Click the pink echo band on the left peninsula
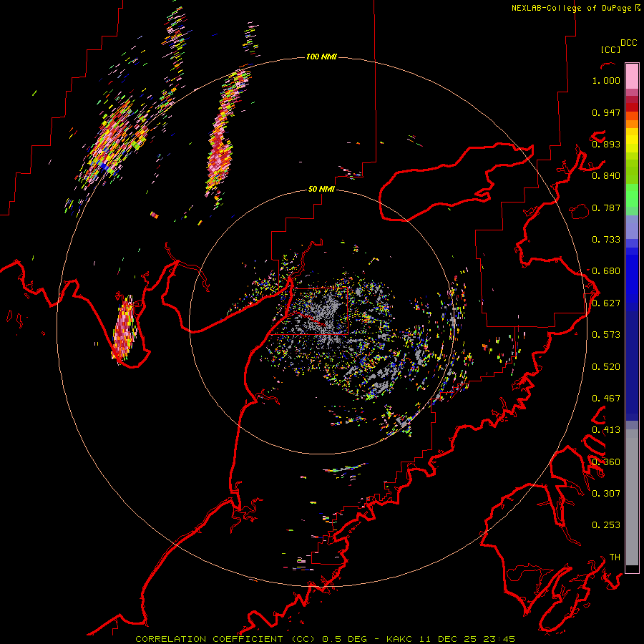The image size is (644, 644). click(123, 330)
